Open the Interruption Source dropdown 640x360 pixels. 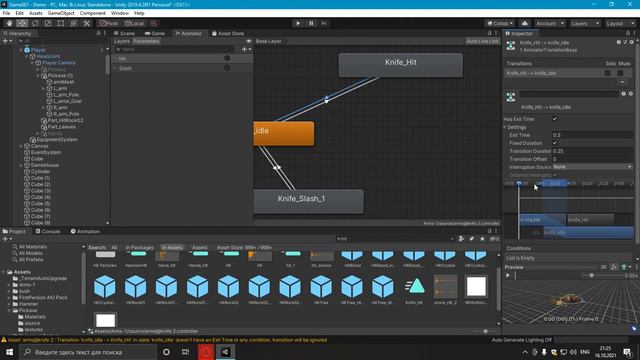tap(593, 167)
